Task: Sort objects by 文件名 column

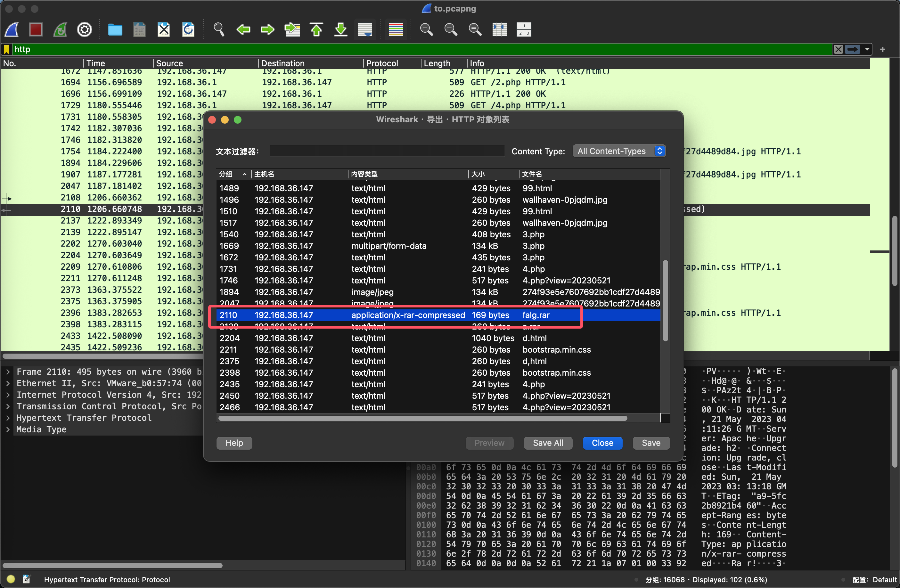Action: coord(589,174)
